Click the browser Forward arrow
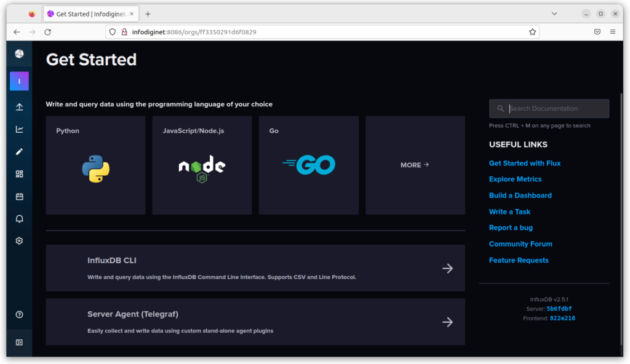630x364 pixels. pos(32,32)
